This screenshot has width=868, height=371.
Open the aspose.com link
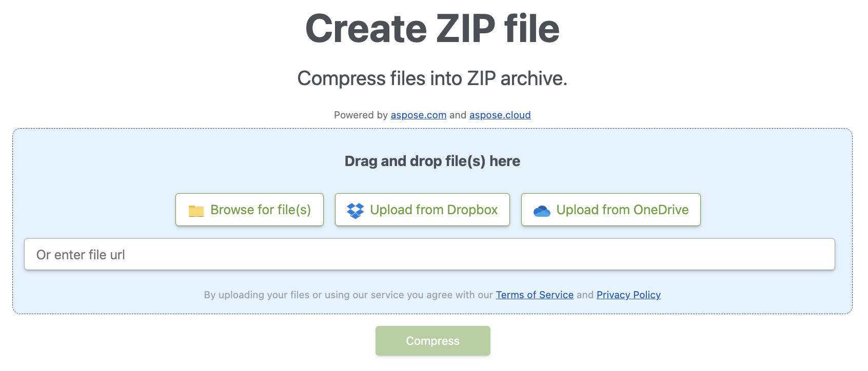[418, 115]
